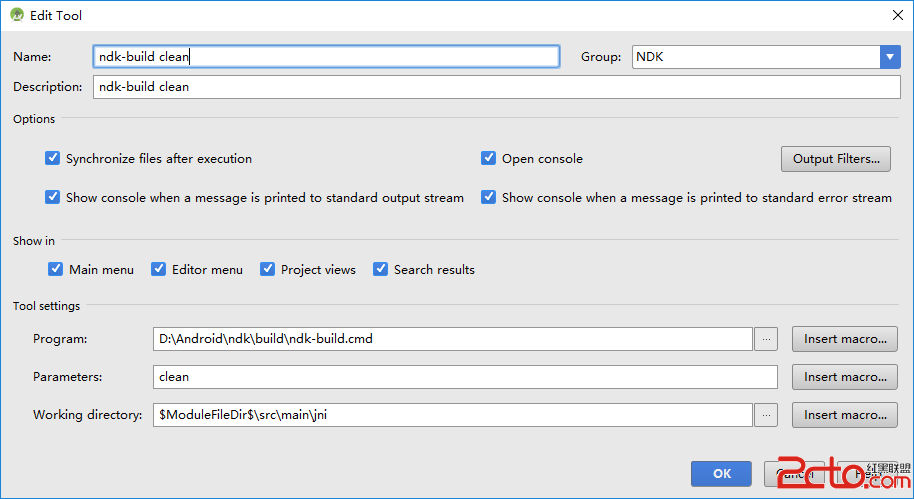
Task: Toggle Show console on standard error stream
Action: coord(489,198)
